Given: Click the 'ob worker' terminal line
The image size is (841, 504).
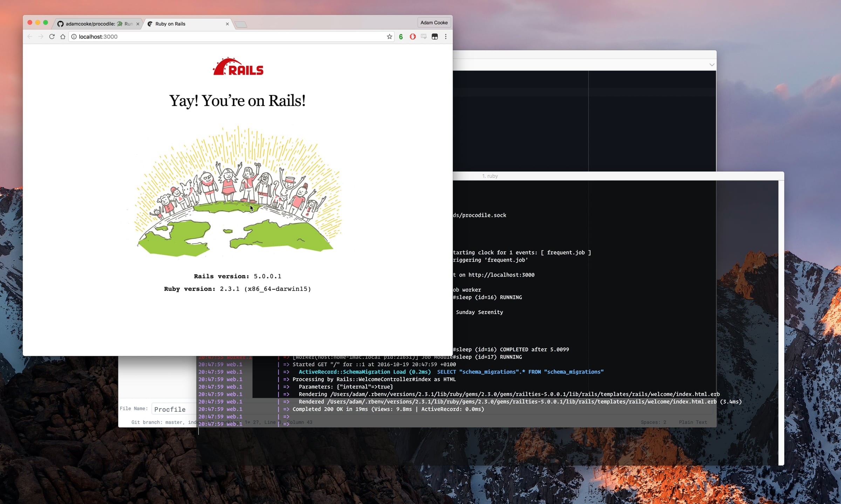Looking at the screenshot, I should 467,290.
